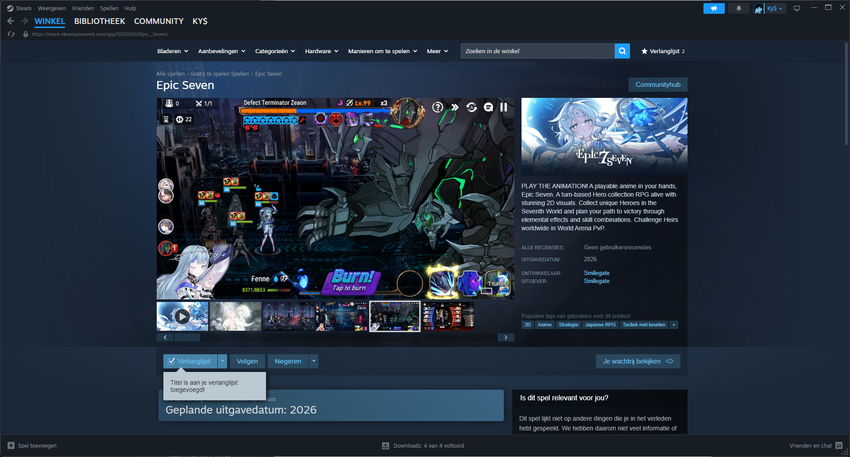Screen dimensions: 850x457
Task: Click the store URL address bar
Action: (100, 34)
